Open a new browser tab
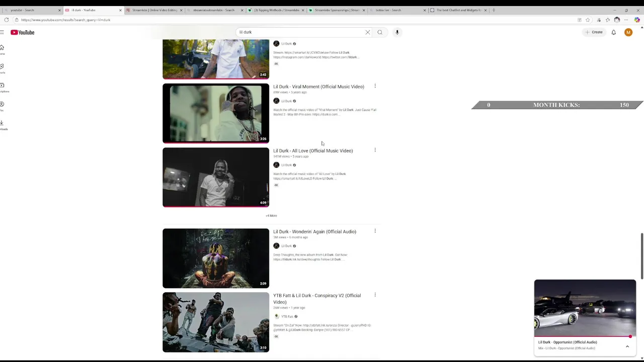 [x=494, y=10]
